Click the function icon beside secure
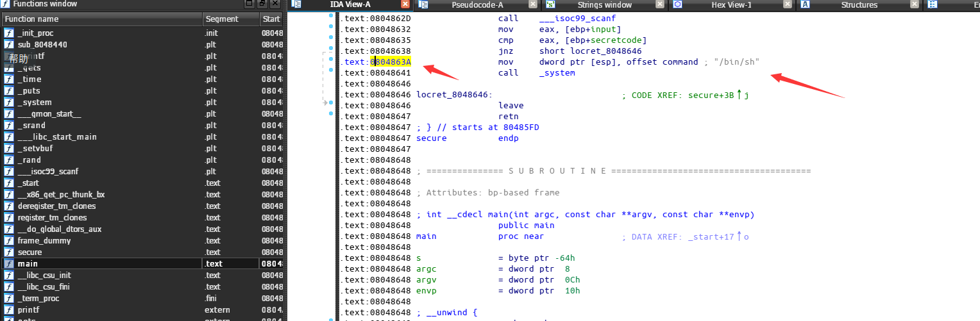The height and width of the screenshot is (321, 980). click(9, 252)
